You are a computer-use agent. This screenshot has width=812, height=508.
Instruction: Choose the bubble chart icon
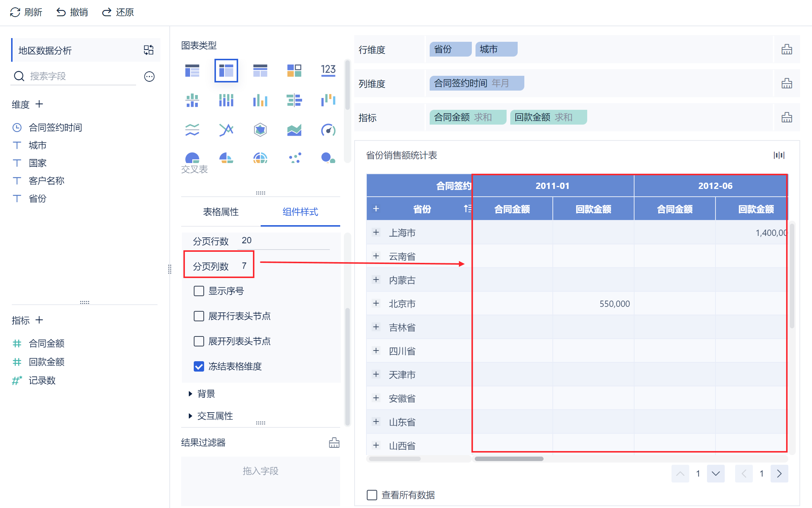pyautogui.click(x=328, y=158)
